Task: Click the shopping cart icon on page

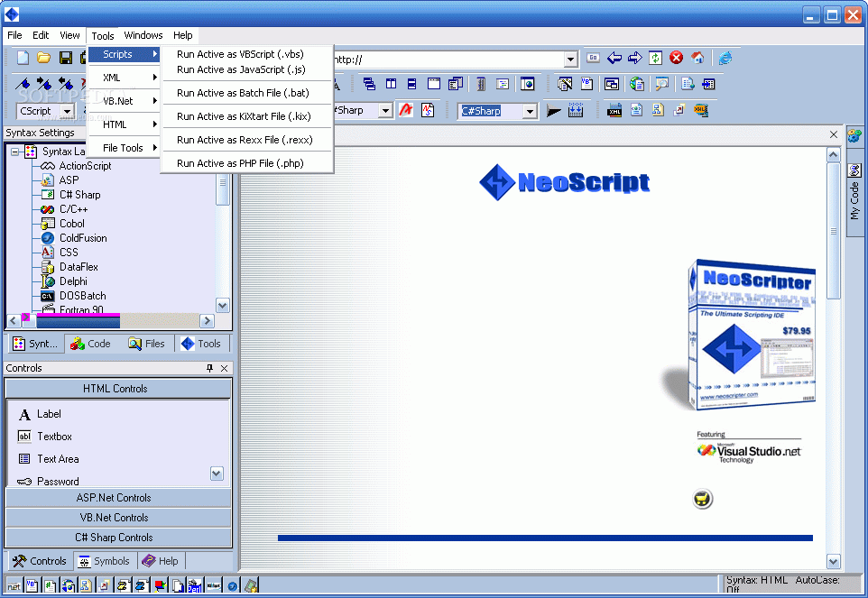Action: pos(703,499)
